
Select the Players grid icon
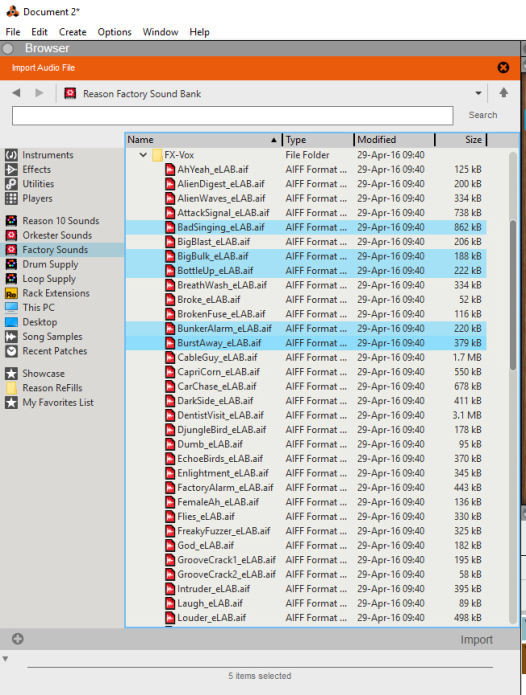click(11, 198)
